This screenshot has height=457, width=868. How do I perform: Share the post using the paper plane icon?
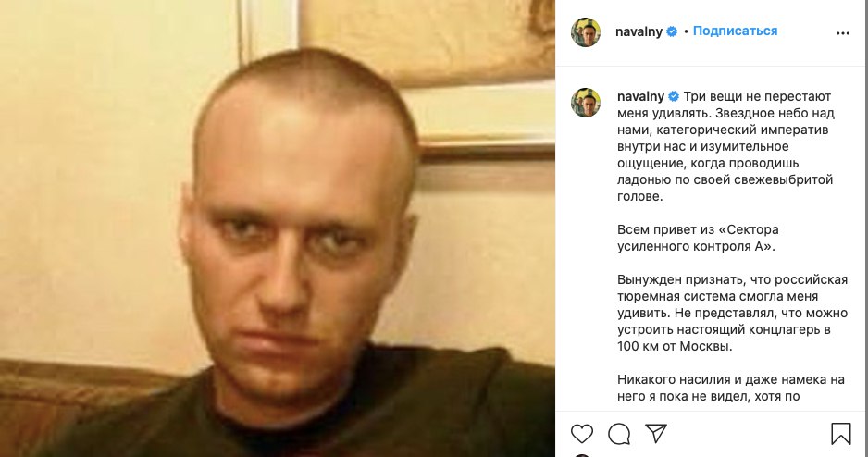656,433
